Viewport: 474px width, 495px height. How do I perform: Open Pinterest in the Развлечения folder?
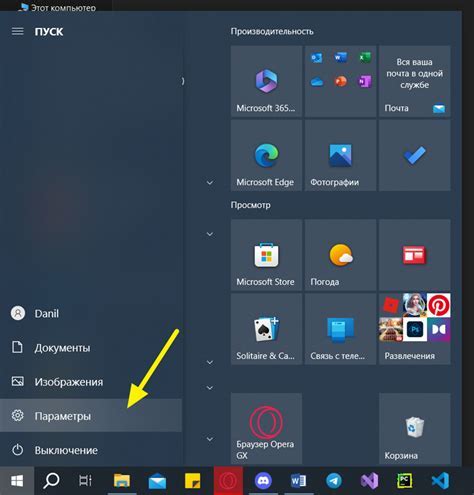[439, 305]
